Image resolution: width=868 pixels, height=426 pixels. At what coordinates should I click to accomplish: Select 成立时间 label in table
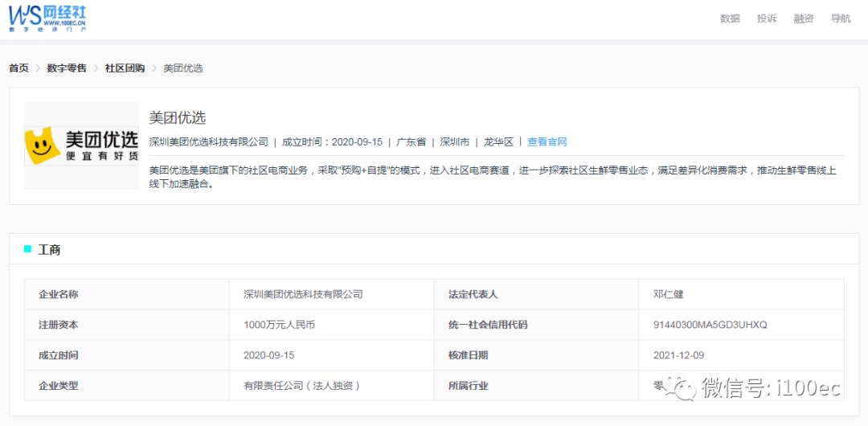(x=127, y=355)
